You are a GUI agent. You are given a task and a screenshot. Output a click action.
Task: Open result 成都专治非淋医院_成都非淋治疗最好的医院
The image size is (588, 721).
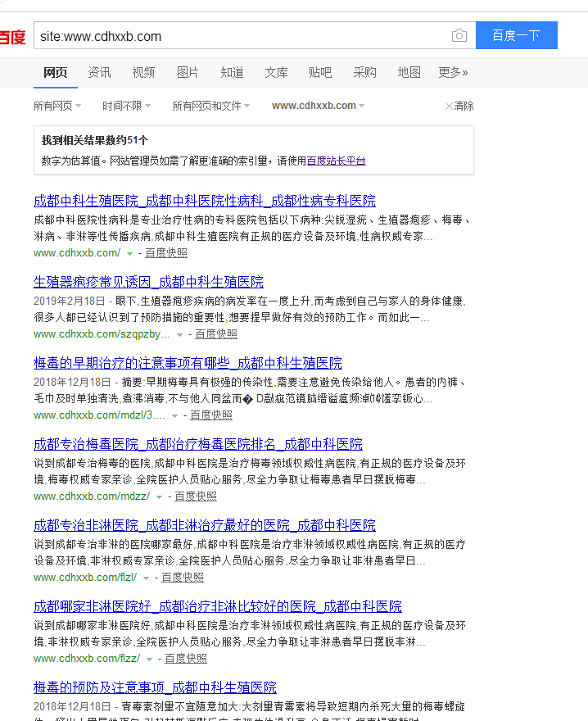205,524
